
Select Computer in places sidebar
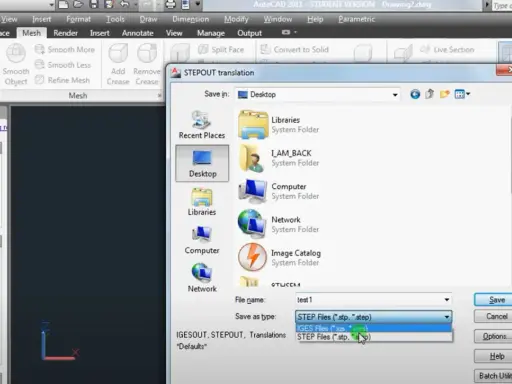[x=202, y=240]
